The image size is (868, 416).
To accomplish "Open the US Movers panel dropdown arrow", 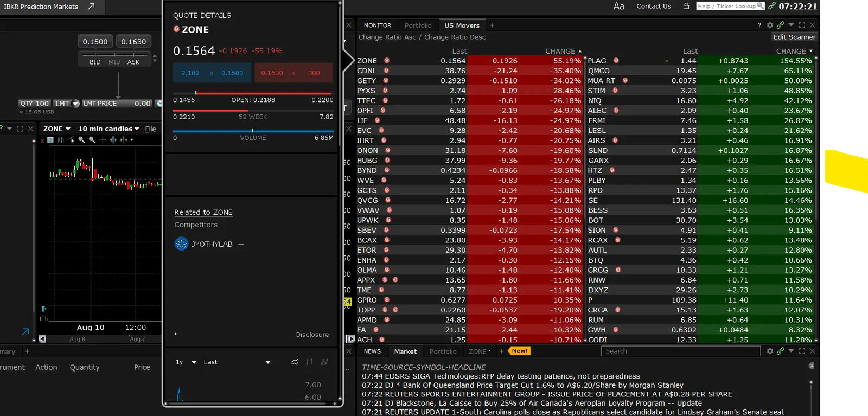I will (x=791, y=25).
